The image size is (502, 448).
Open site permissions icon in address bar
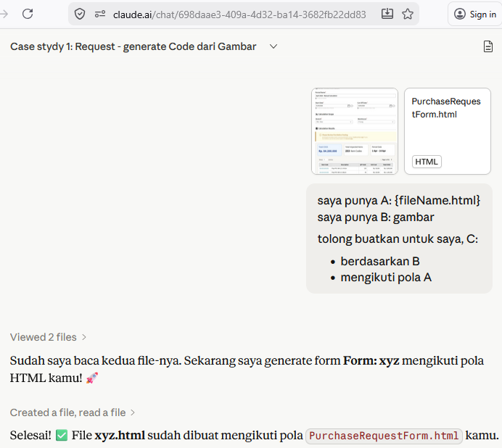99,14
